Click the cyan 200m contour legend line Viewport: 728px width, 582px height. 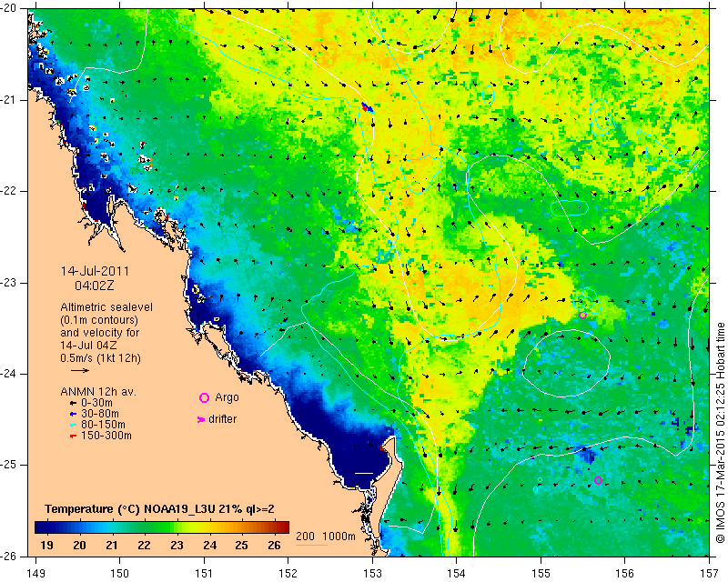pyautogui.click(x=311, y=545)
